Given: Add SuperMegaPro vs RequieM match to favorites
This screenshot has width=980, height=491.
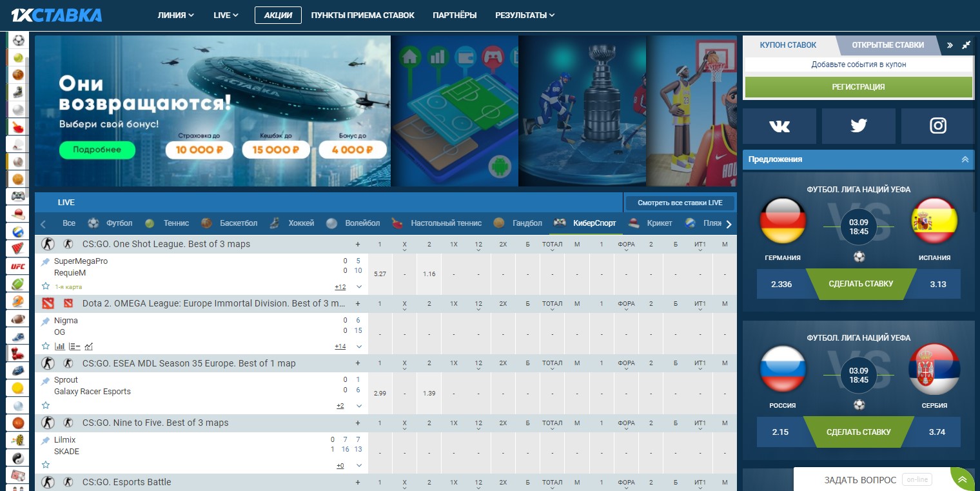Looking at the screenshot, I should 46,286.
